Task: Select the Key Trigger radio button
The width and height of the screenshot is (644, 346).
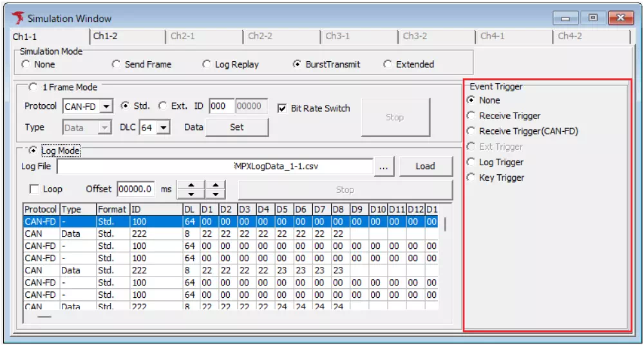Action: [471, 178]
